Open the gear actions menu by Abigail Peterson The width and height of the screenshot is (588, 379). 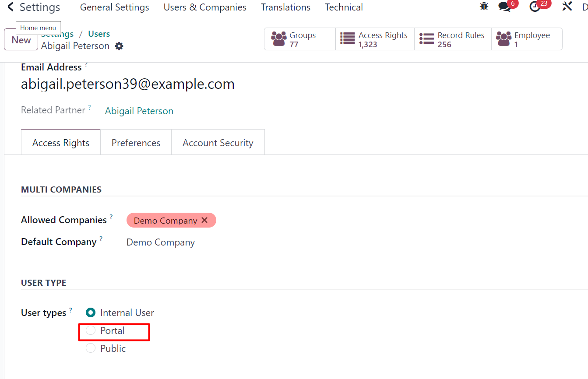tap(119, 46)
